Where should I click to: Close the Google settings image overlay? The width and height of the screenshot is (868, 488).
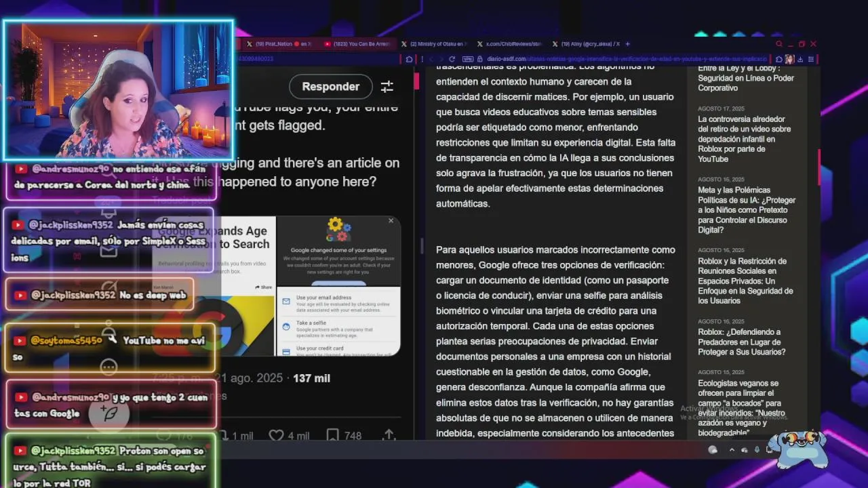click(391, 221)
